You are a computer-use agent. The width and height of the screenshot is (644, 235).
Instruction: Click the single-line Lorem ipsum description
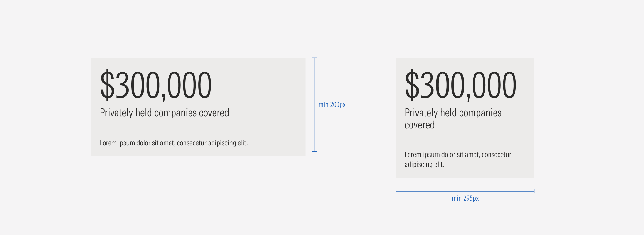(174, 143)
